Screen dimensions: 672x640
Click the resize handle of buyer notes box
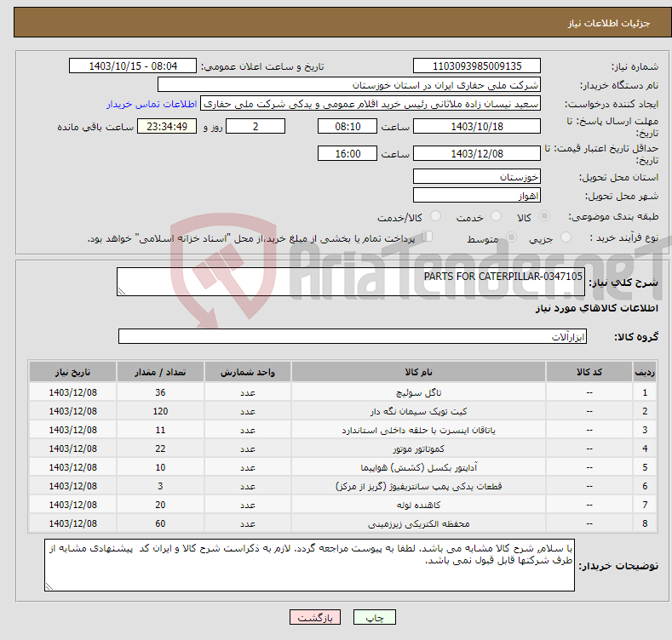(x=49, y=586)
